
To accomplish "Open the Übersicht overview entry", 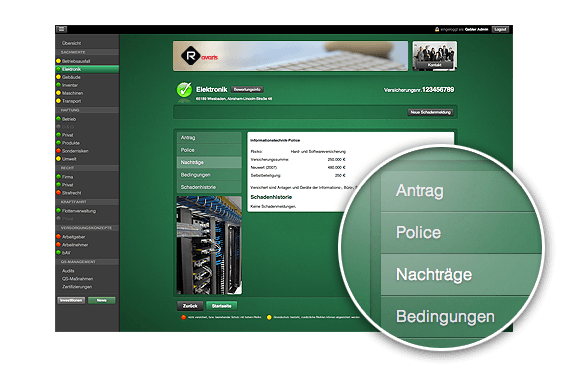I will click(x=71, y=43).
